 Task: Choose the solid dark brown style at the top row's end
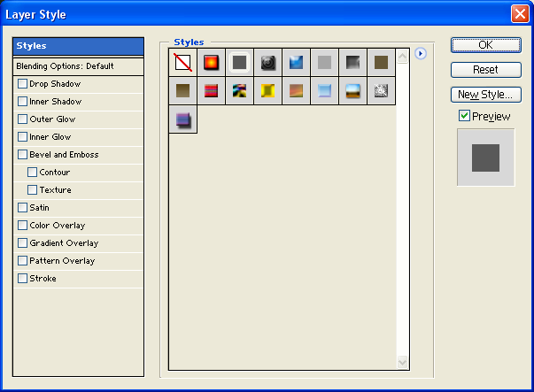(x=381, y=62)
